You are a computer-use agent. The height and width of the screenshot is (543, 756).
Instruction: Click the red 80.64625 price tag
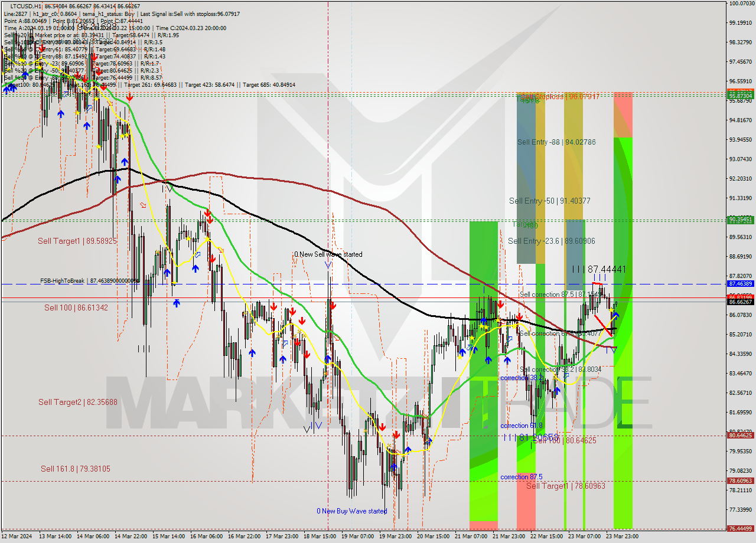pos(741,436)
